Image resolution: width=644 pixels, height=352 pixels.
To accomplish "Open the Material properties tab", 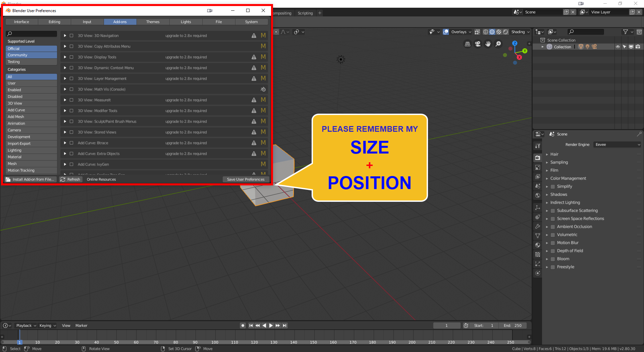I will coord(538,245).
